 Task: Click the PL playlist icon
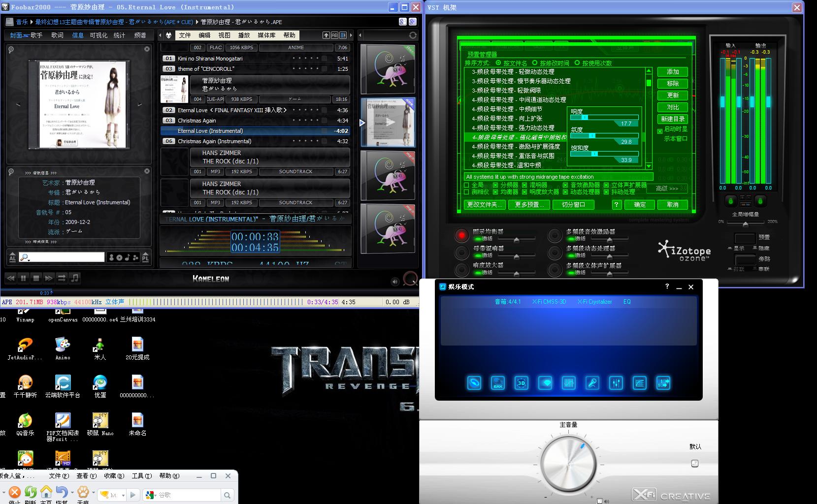[x=145, y=257]
